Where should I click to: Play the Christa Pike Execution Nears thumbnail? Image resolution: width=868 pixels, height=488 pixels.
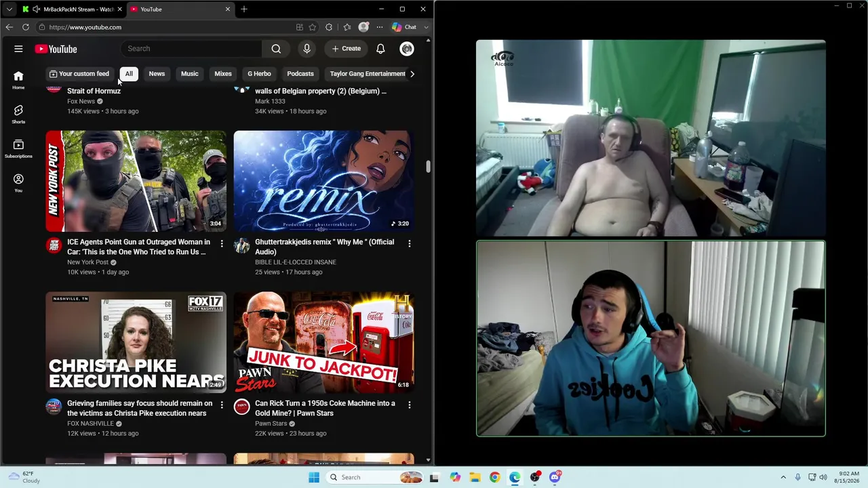point(136,342)
